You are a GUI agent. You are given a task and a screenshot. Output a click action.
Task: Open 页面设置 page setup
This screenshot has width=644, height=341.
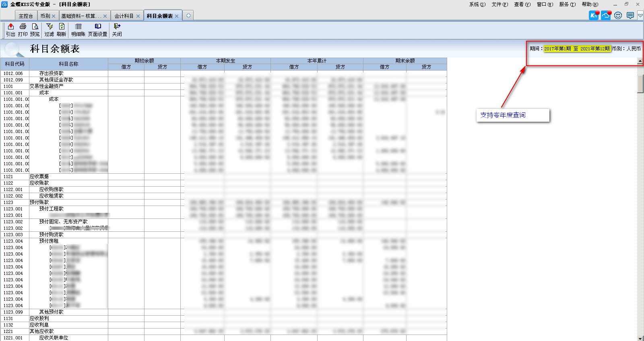click(97, 30)
